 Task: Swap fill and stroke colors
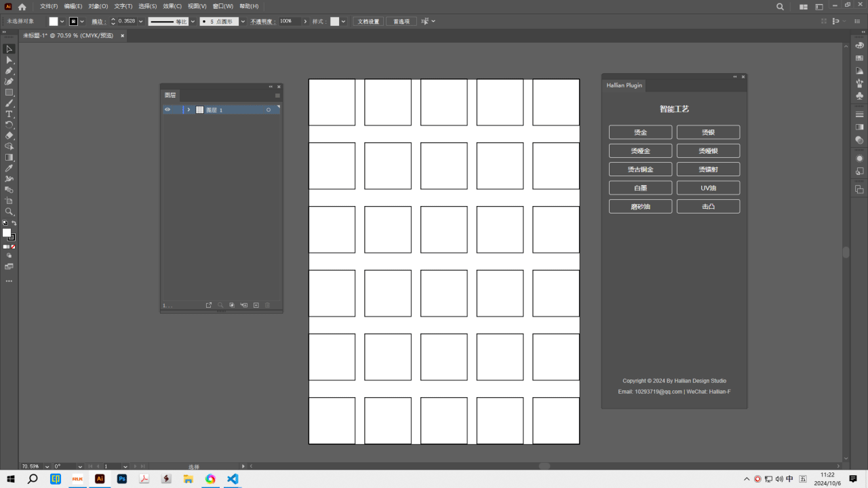coord(14,223)
